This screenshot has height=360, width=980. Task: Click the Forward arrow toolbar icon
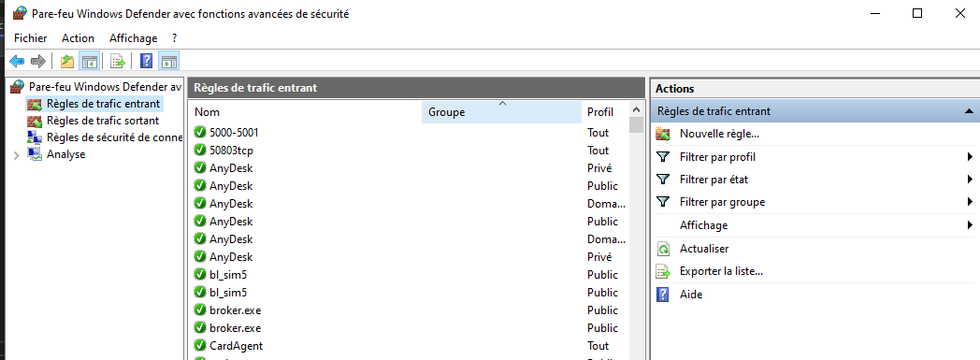(x=38, y=62)
